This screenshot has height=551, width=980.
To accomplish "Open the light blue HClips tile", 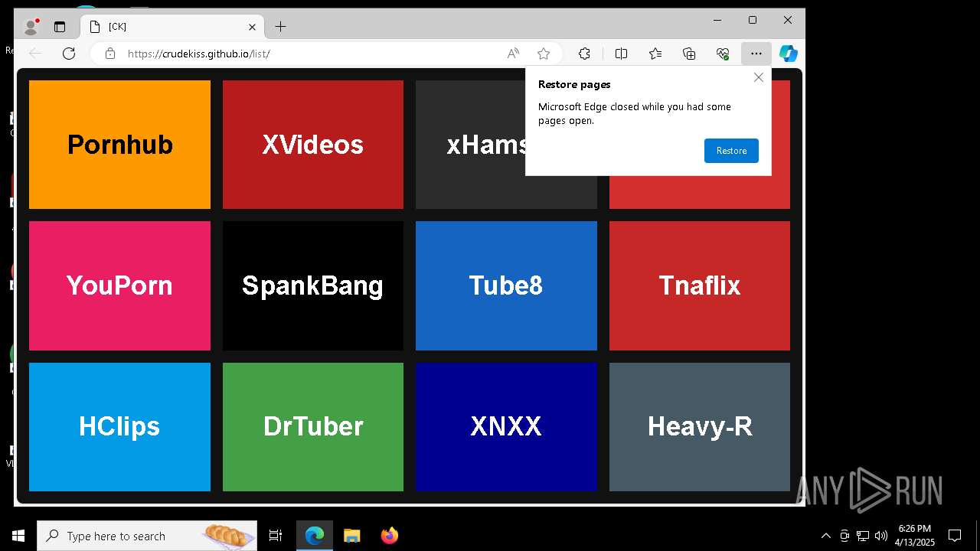I will (x=119, y=427).
